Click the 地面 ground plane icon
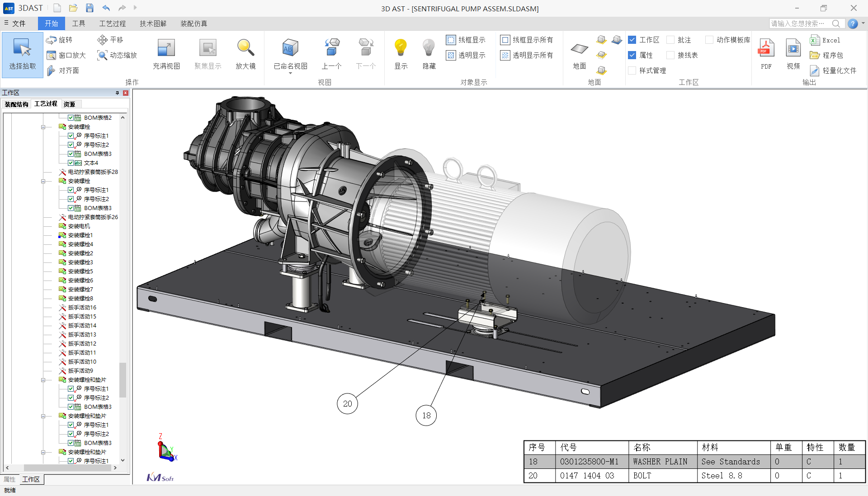868x496 pixels. (579, 49)
